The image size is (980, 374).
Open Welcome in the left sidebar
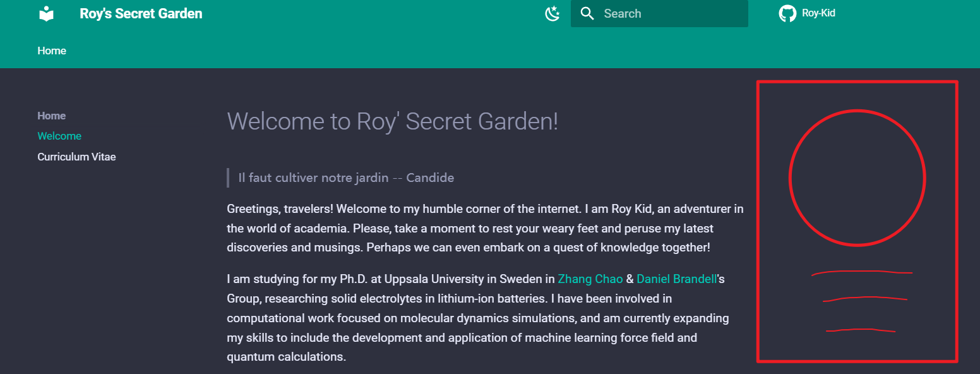(59, 136)
